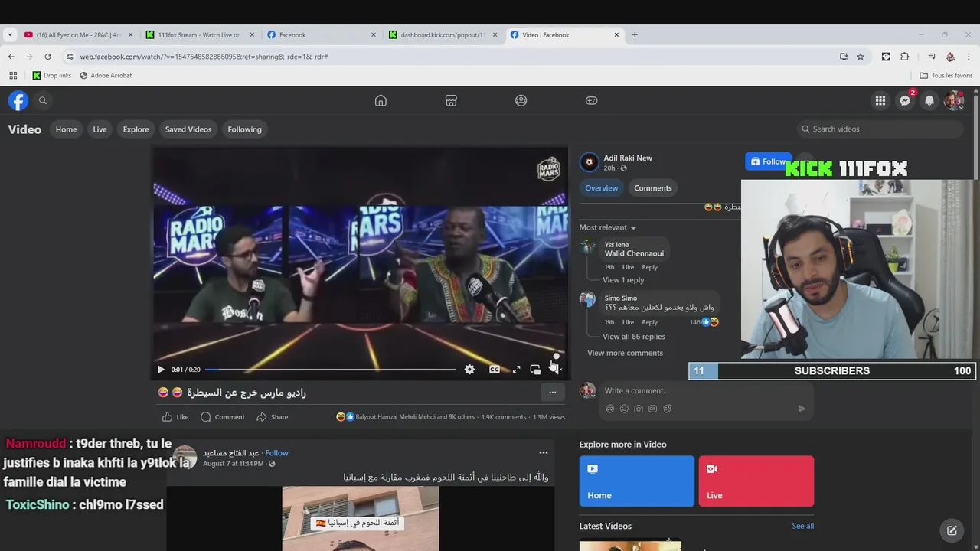Seek on the video progress bar
Viewport: 980px width, 551px height.
(x=330, y=370)
